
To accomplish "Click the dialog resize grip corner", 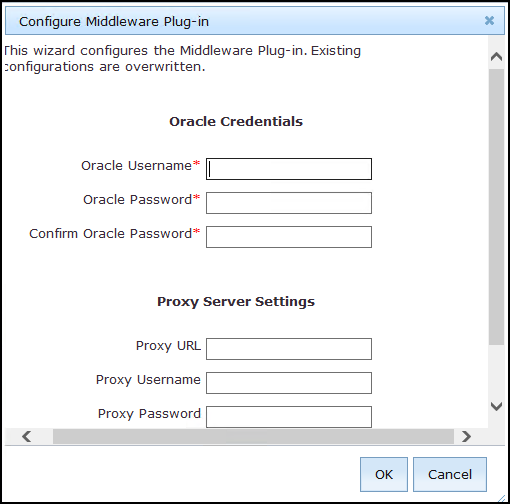I will tap(501, 499).
